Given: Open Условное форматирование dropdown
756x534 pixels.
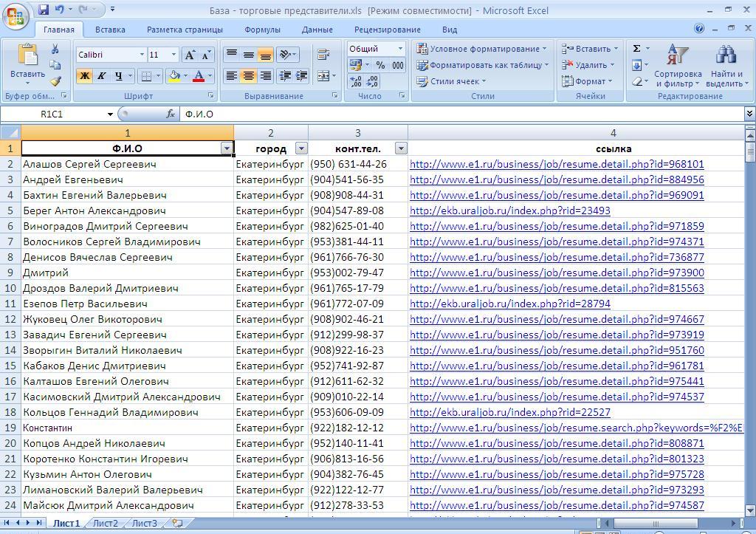Looking at the screenshot, I should pyautogui.click(x=482, y=49).
